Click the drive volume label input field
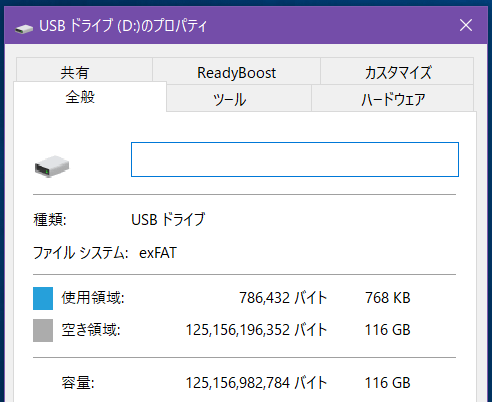Image resolution: width=492 pixels, height=402 pixels. click(295, 159)
